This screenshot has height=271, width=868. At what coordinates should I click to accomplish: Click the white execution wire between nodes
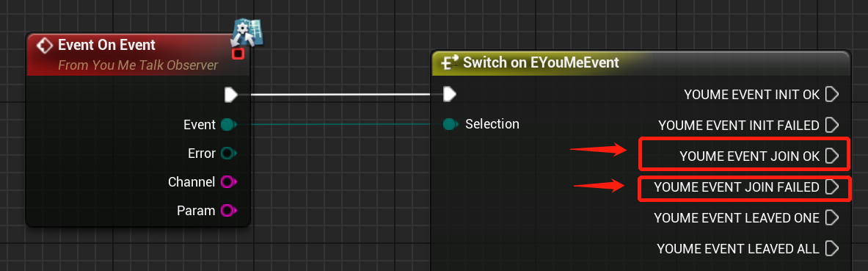point(340,94)
